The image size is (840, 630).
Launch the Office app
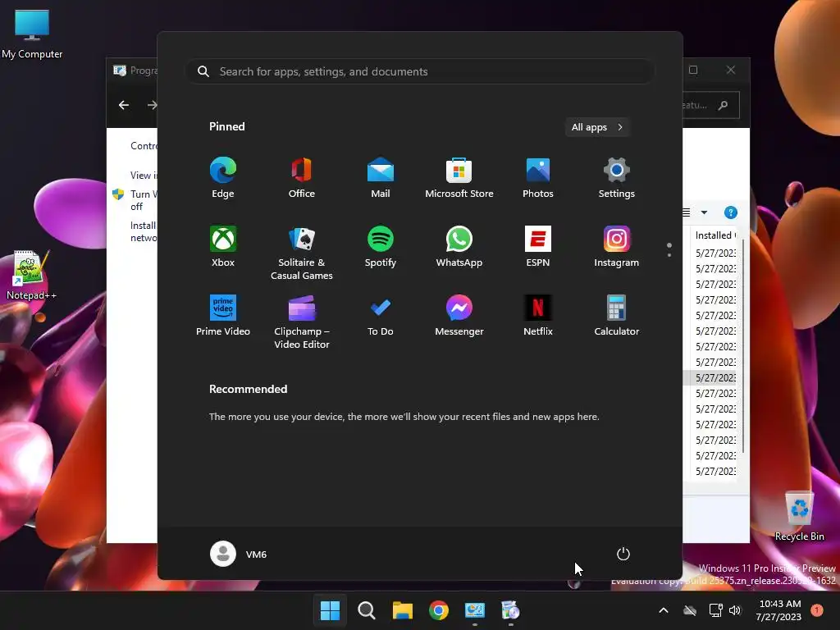tap(302, 178)
